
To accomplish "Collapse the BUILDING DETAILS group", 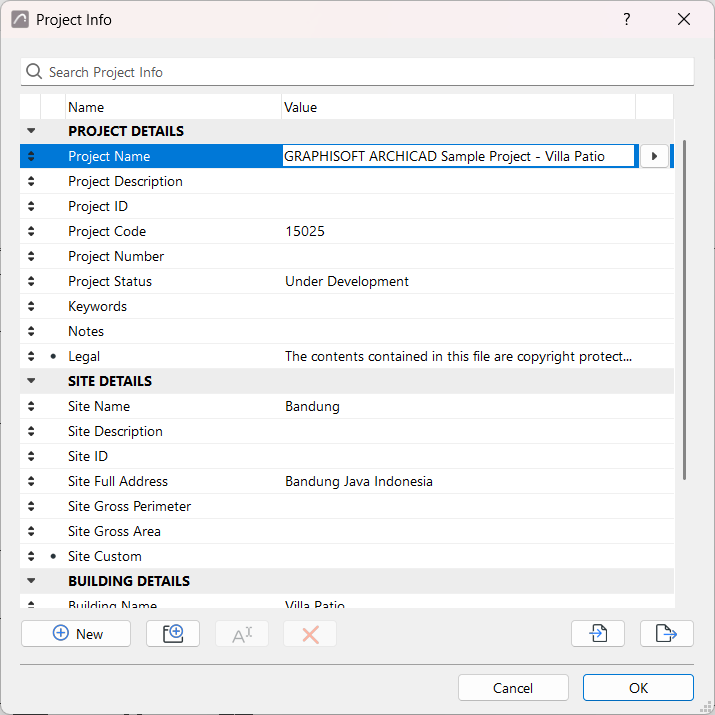I will pyautogui.click(x=31, y=581).
